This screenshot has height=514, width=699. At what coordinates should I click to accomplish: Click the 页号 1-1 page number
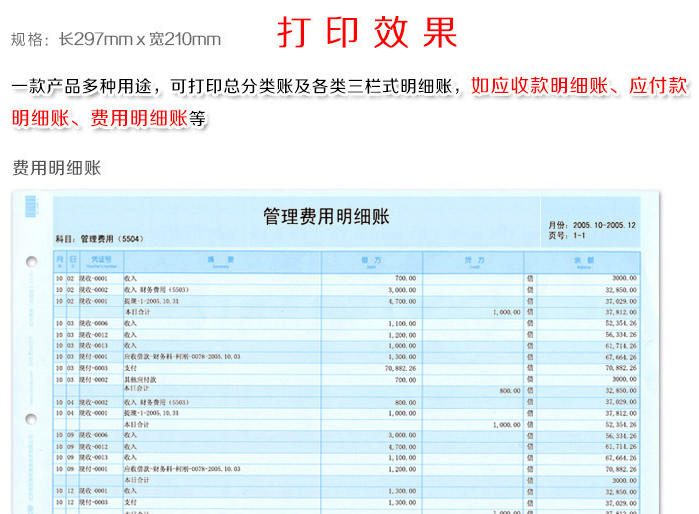tap(566, 236)
